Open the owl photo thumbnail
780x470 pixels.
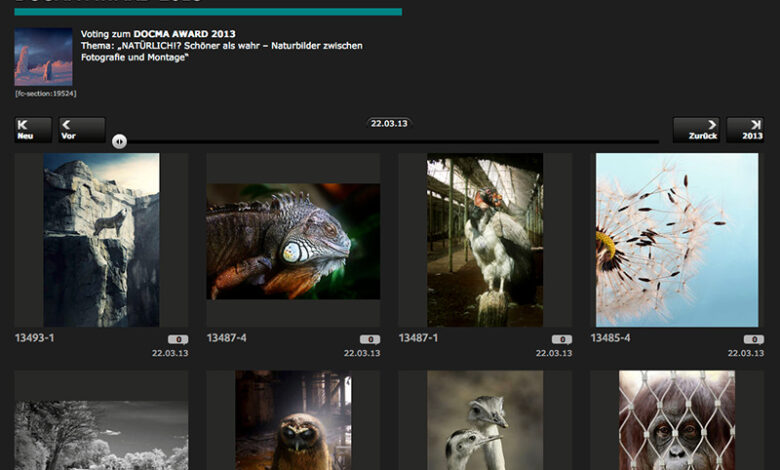(x=293, y=420)
